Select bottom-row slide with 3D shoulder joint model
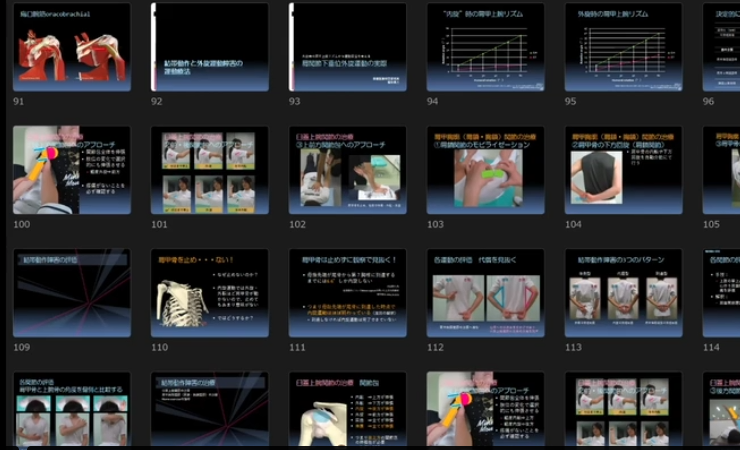The width and height of the screenshot is (740, 450). pyautogui.click(x=347, y=410)
